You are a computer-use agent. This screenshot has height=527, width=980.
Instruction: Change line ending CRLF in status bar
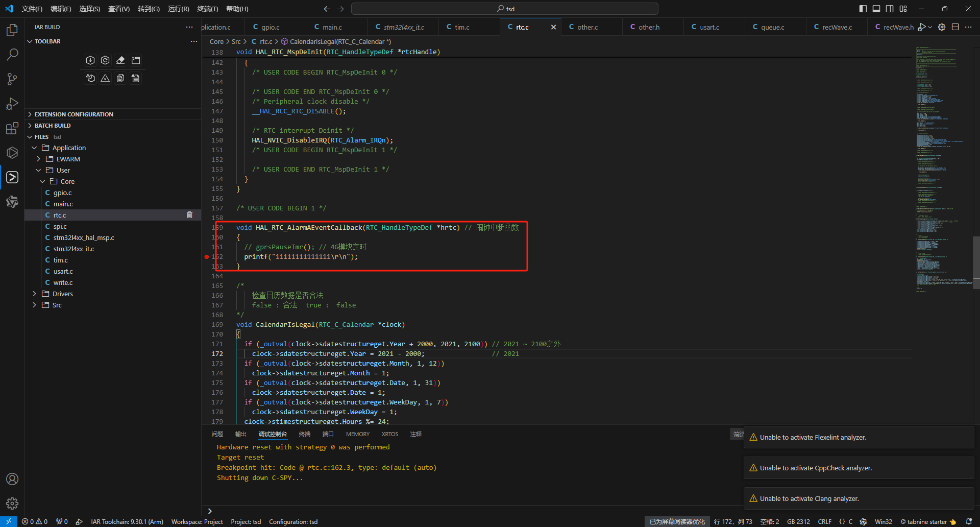pyautogui.click(x=825, y=521)
